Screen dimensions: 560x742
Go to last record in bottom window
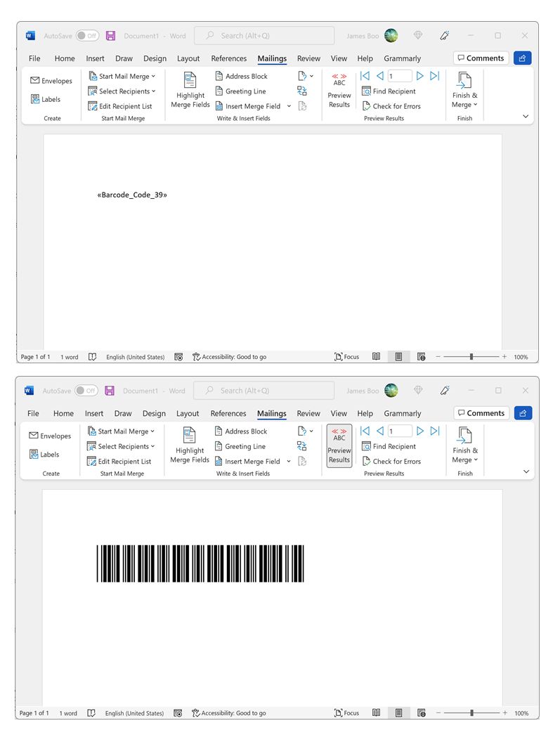[434, 431]
